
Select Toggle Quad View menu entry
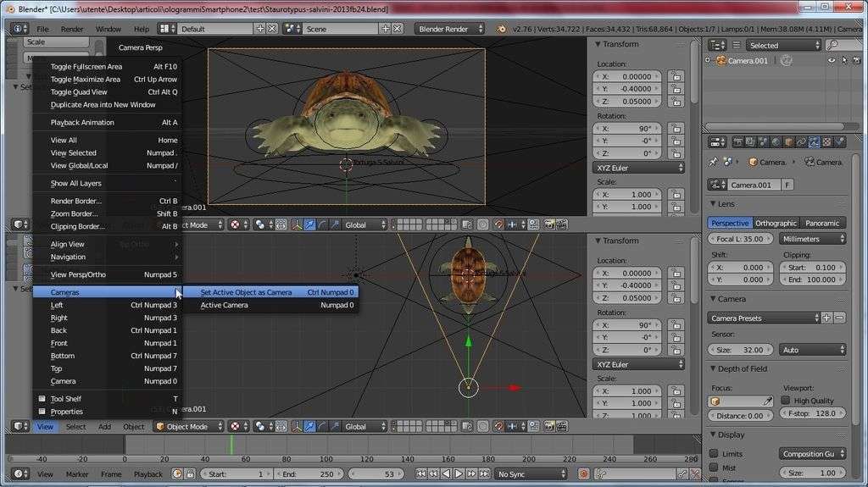click(79, 91)
